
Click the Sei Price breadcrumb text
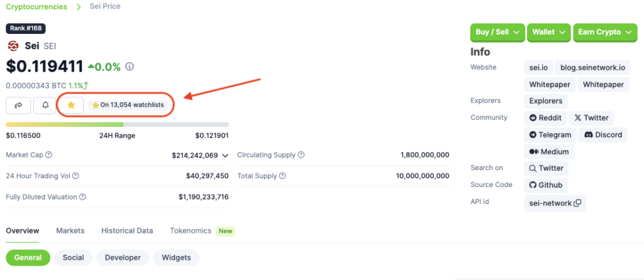coord(105,6)
